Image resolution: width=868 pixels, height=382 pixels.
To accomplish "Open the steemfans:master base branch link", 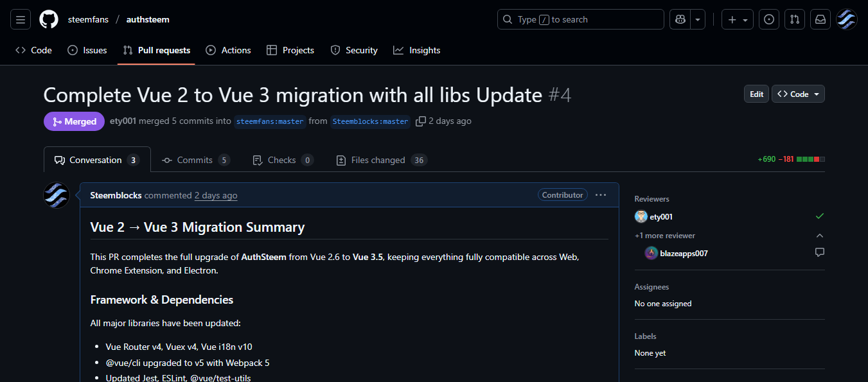I will 270,121.
